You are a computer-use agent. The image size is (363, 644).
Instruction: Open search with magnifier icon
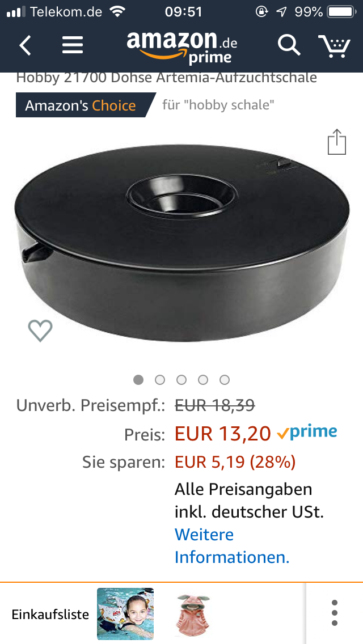click(x=289, y=44)
